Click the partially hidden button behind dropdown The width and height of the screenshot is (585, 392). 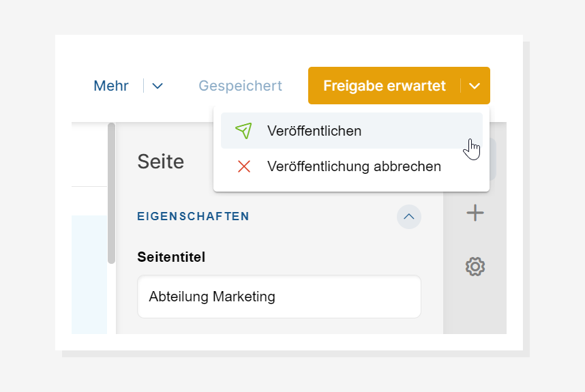[493, 160]
